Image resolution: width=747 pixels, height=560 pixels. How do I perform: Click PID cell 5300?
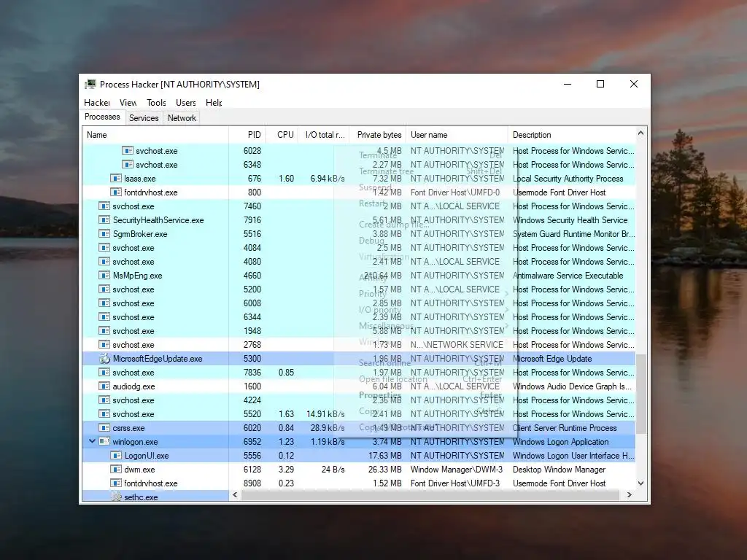click(x=252, y=359)
